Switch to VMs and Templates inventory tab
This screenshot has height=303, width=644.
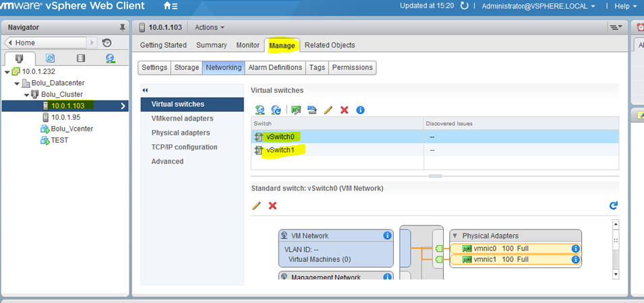[50, 58]
